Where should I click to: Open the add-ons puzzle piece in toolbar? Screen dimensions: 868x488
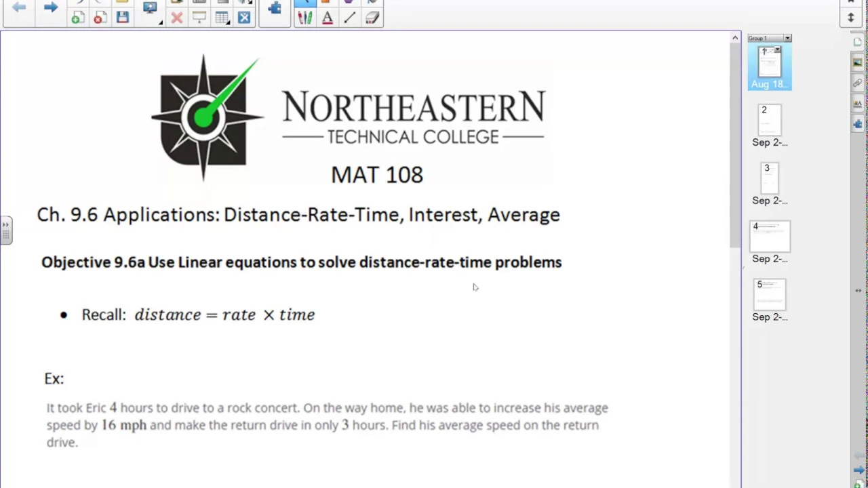pyautogui.click(x=275, y=8)
